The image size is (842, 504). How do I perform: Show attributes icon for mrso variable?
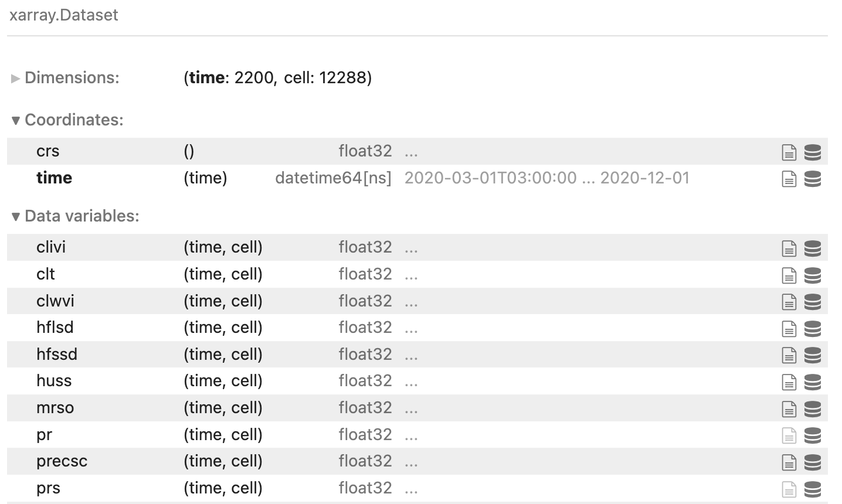(789, 408)
